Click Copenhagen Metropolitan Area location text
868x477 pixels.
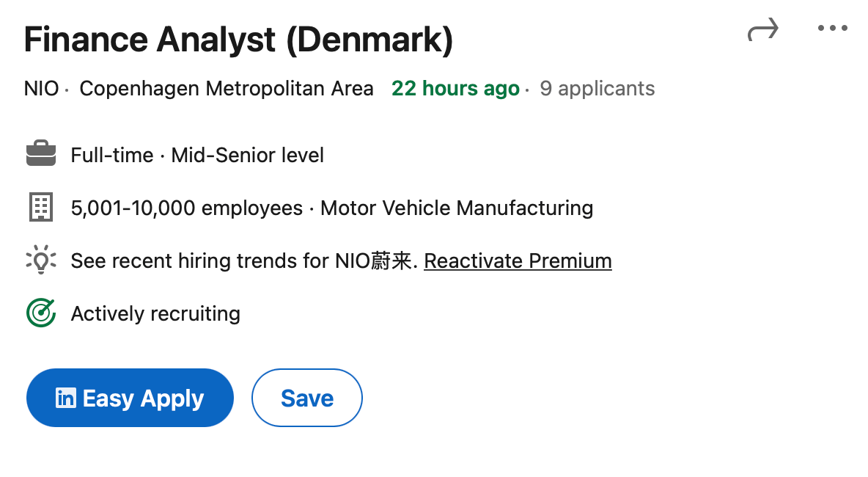[227, 89]
